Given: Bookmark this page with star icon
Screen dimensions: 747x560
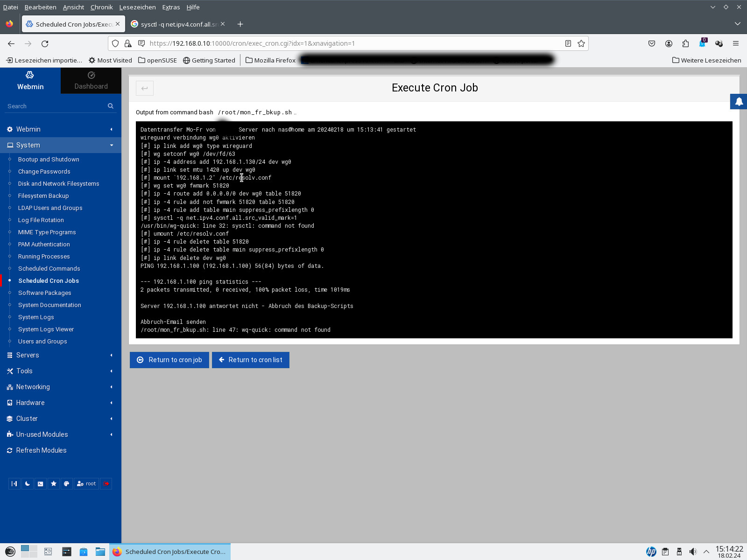Looking at the screenshot, I should point(581,43).
